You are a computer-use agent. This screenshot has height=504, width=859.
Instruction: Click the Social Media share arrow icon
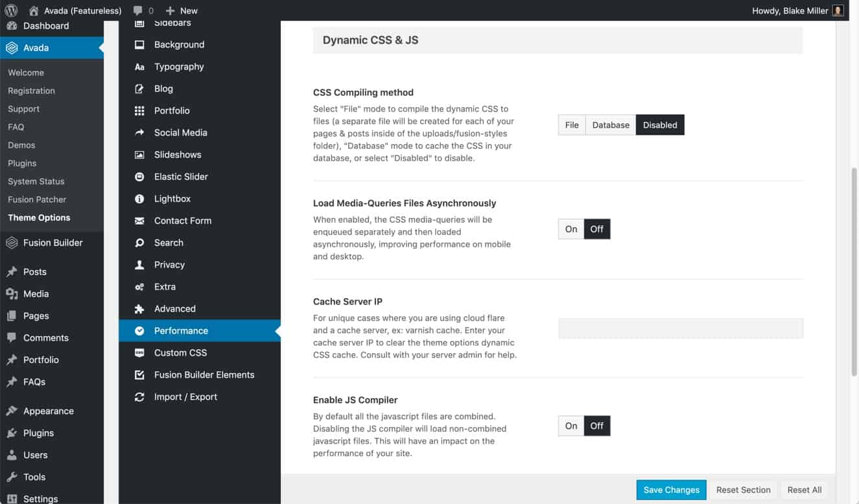139,133
